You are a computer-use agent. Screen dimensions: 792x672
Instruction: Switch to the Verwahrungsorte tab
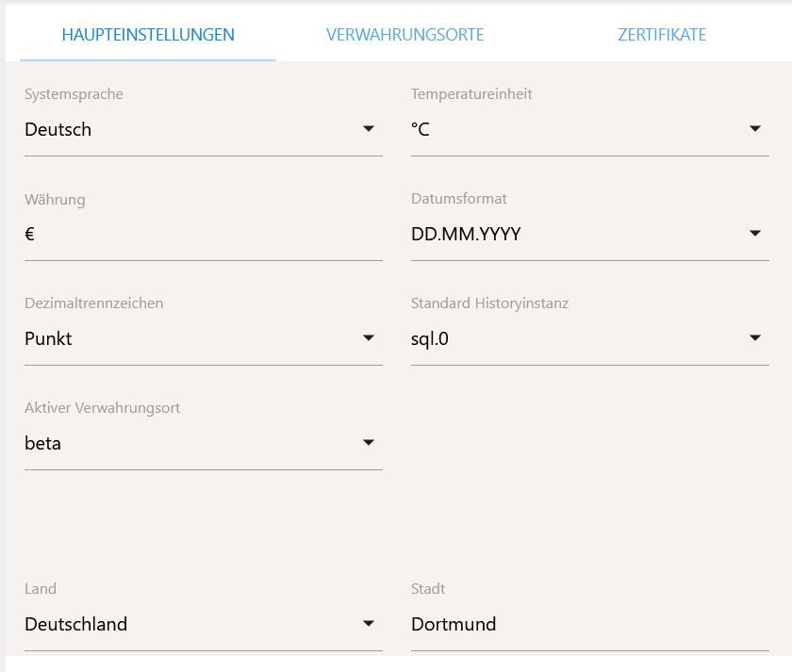click(405, 35)
